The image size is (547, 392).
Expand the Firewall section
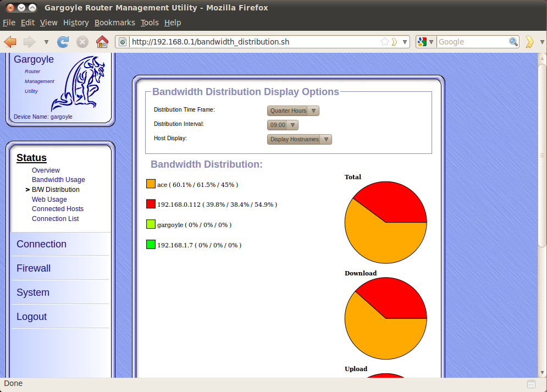coord(34,268)
